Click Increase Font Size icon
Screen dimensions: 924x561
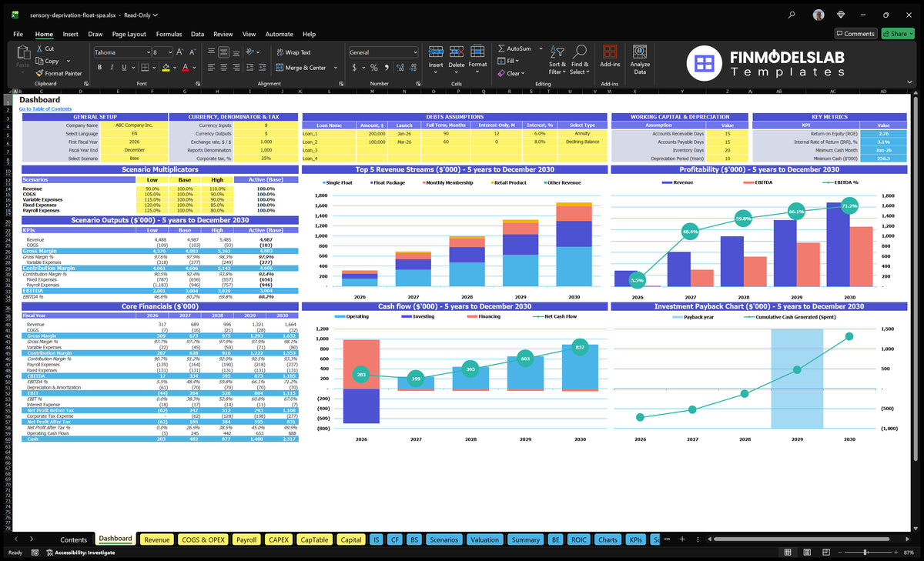point(180,52)
